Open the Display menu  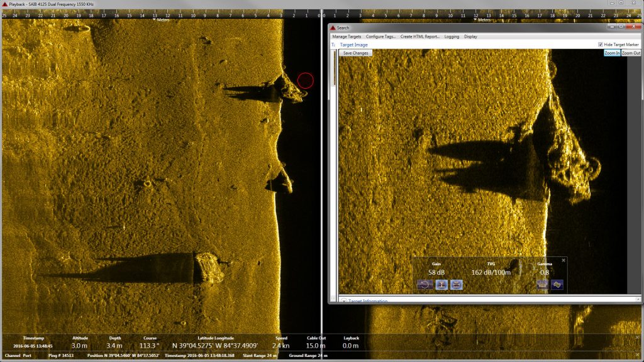tap(470, 36)
